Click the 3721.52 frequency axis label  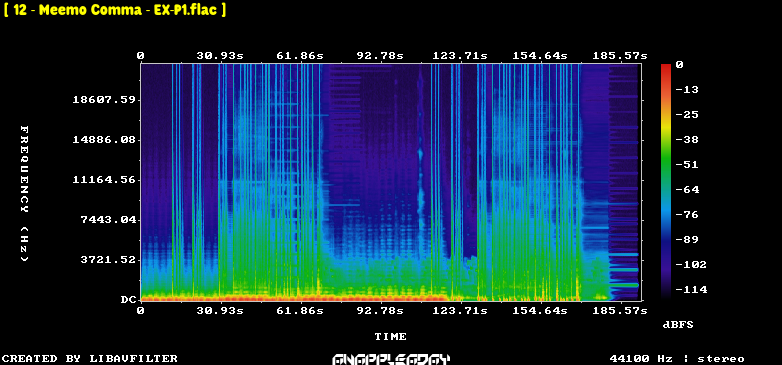pyautogui.click(x=108, y=259)
